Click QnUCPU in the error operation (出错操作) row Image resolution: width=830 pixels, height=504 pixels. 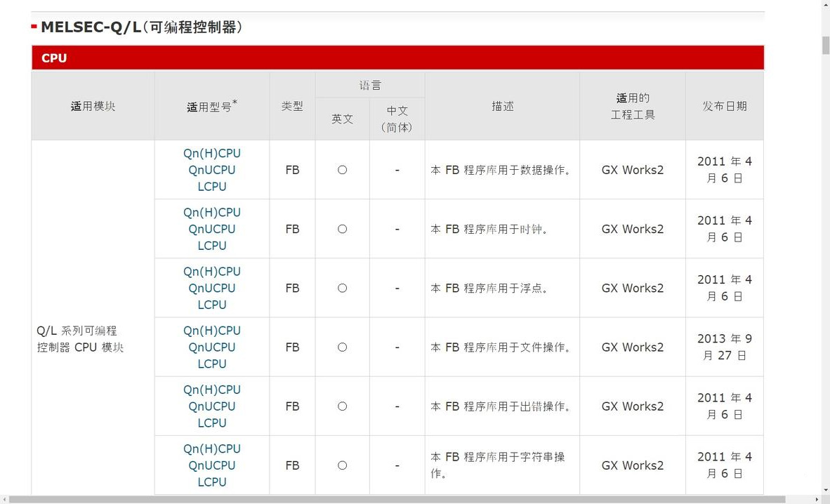(x=211, y=406)
